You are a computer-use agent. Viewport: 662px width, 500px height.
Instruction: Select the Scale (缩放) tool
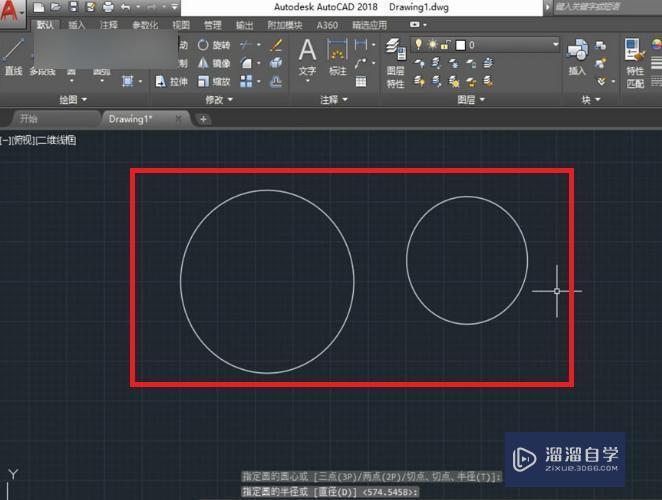click(214, 81)
